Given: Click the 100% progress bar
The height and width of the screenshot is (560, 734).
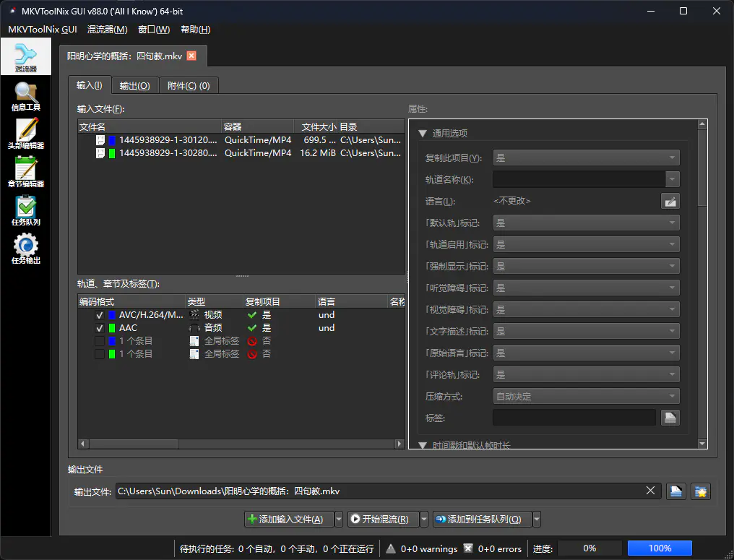Looking at the screenshot, I should 659,548.
